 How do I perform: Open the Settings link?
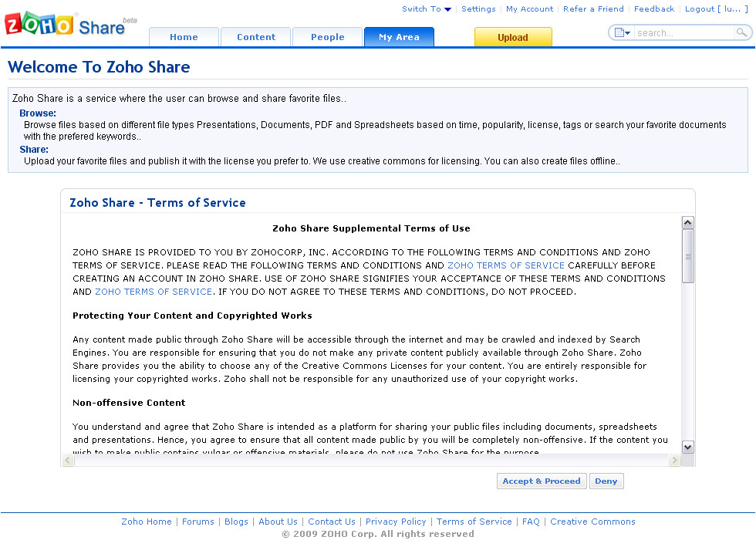478,9
